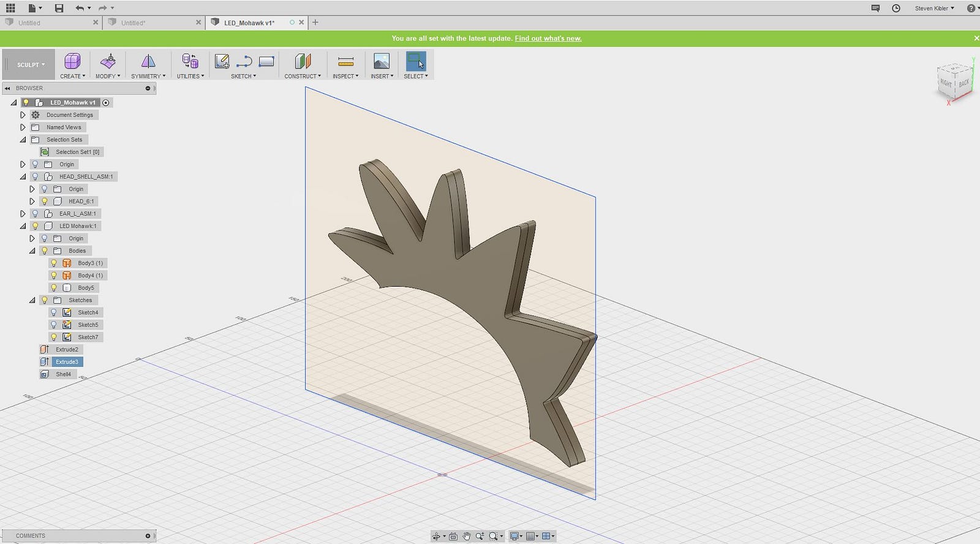Select the Orbit navigation tool

pos(436,536)
